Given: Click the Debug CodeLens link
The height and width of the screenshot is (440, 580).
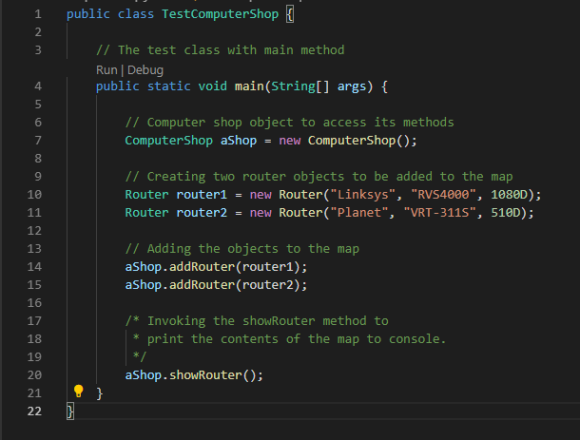Looking at the screenshot, I should [145, 70].
